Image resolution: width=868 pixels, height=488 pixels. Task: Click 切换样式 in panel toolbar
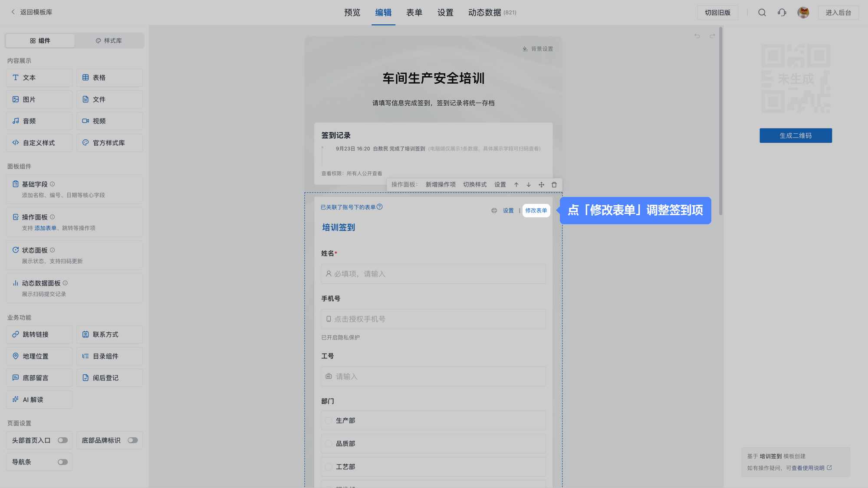[475, 185]
